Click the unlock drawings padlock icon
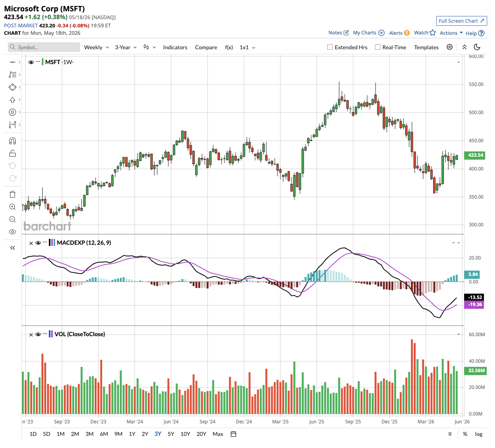The height and width of the screenshot is (448, 495). coord(13,153)
